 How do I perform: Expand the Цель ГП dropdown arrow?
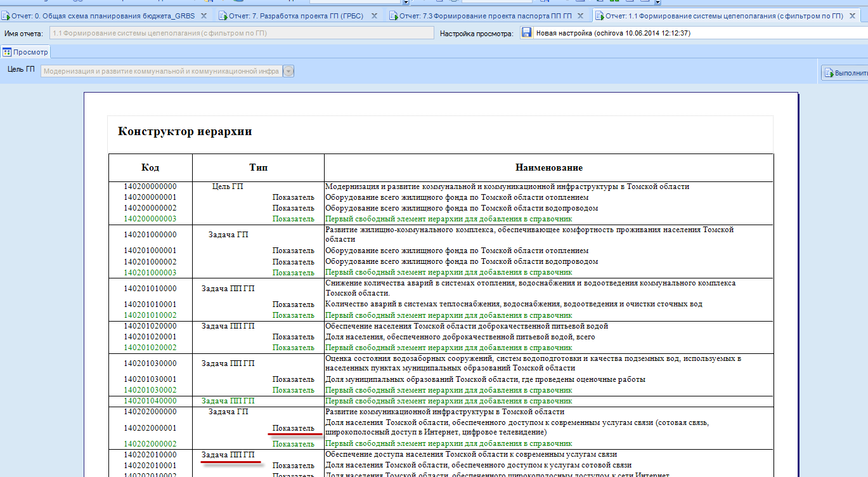tap(288, 72)
